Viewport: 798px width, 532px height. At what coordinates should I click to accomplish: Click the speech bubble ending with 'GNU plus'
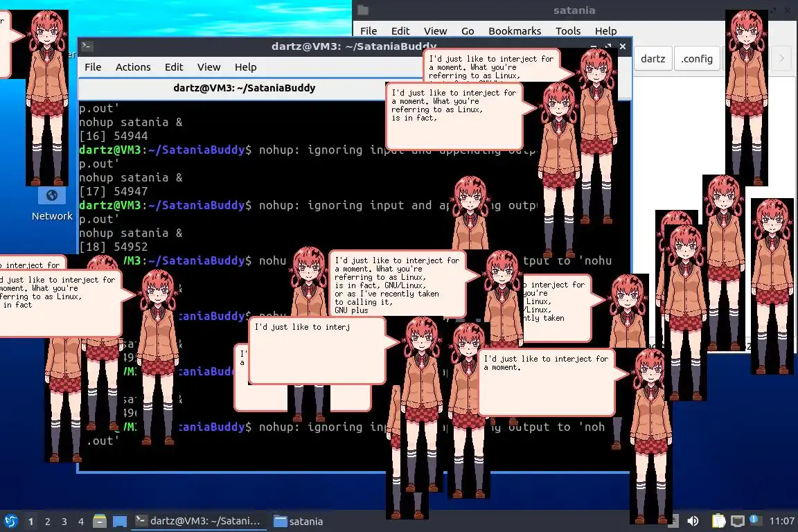(397, 283)
